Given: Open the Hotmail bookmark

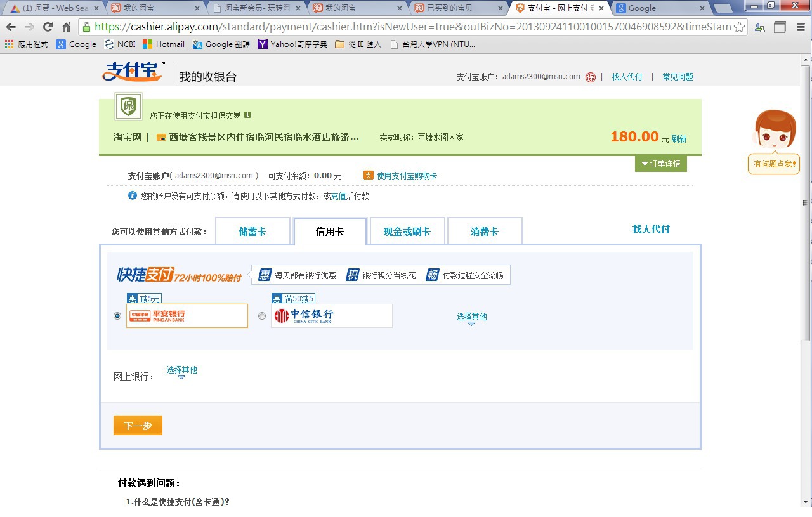Looking at the screenshot, I should coord(164,44).
